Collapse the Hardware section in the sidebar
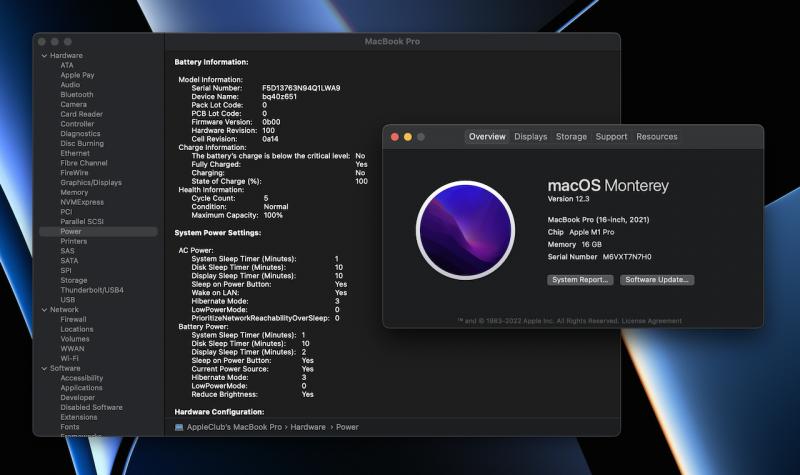Screen dimensions: 800x475 point(44,55)
